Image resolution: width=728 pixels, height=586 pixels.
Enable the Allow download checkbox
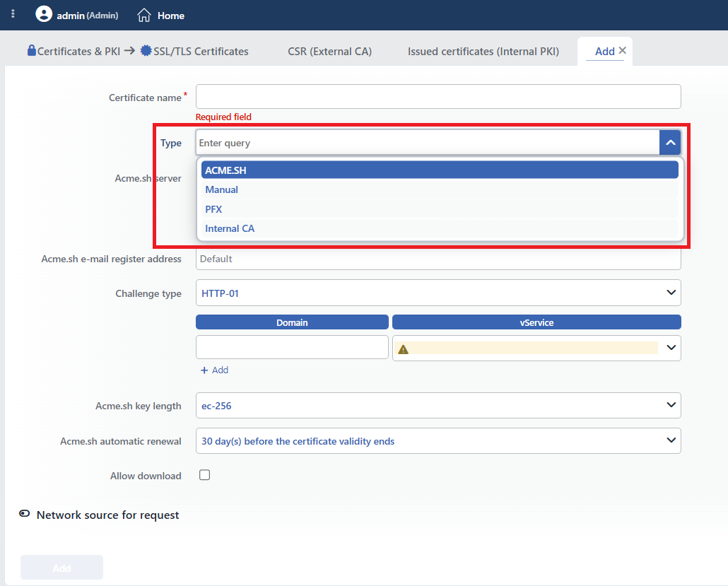click(x=204, y=475)
